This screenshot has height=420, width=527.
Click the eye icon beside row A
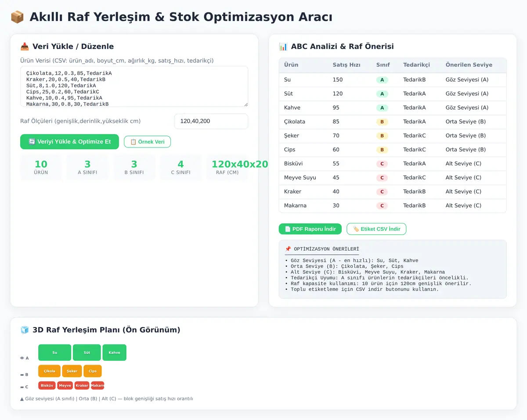22,358
